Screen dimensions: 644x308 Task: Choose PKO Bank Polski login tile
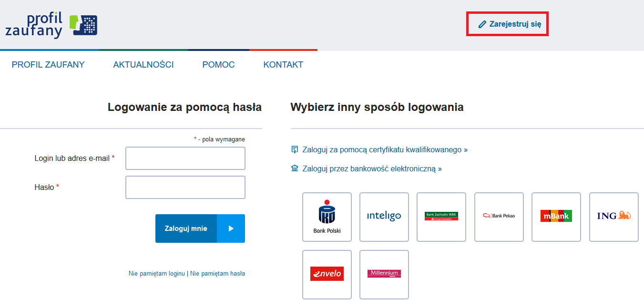(x=327, y=217)
